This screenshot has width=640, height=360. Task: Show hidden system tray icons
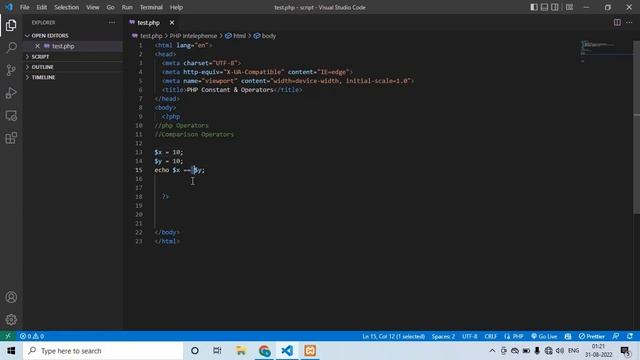[492, 351]
